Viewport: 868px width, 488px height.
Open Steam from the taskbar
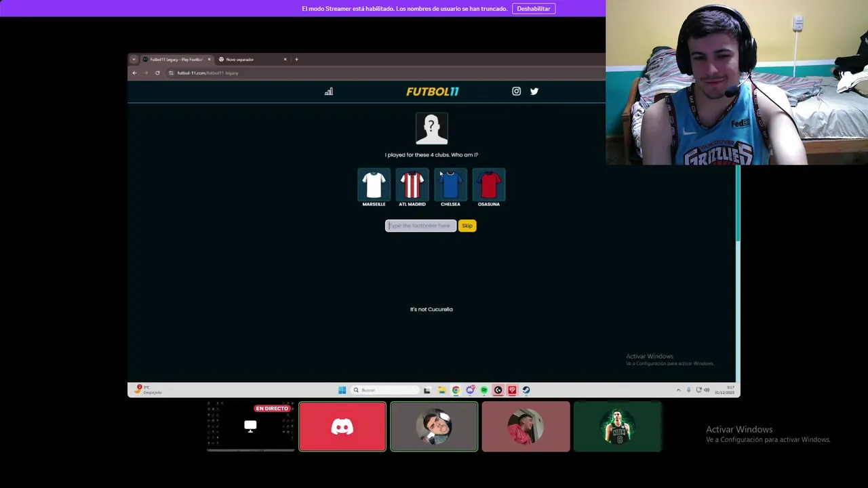[x=526, y=390]
